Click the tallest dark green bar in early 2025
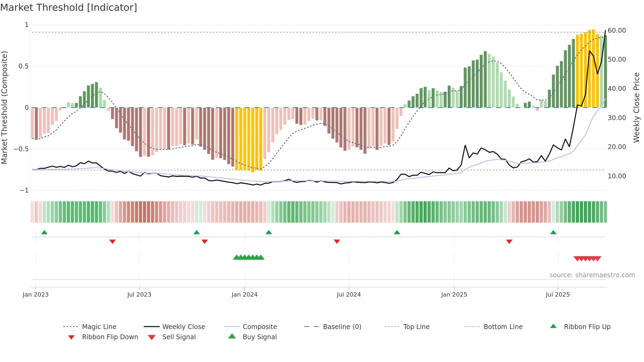Screen dimensions: 644x362 coord(485,79)
